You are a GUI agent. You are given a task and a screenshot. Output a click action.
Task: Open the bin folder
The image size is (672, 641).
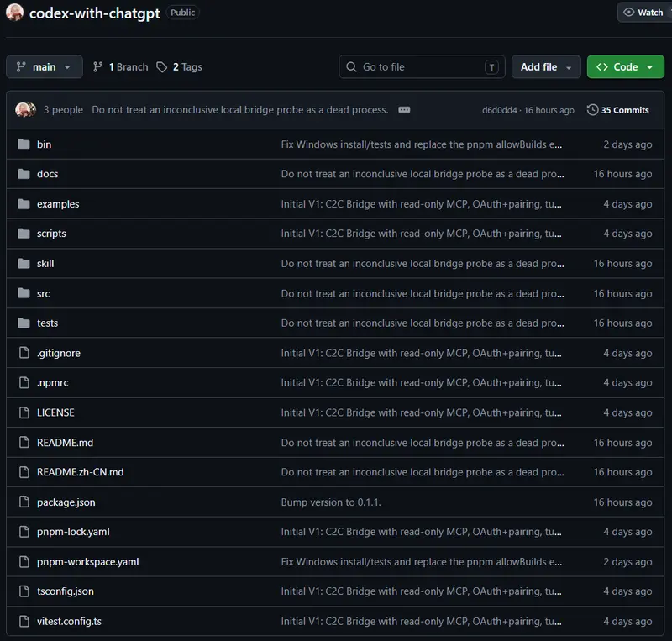tap(44, 144)
